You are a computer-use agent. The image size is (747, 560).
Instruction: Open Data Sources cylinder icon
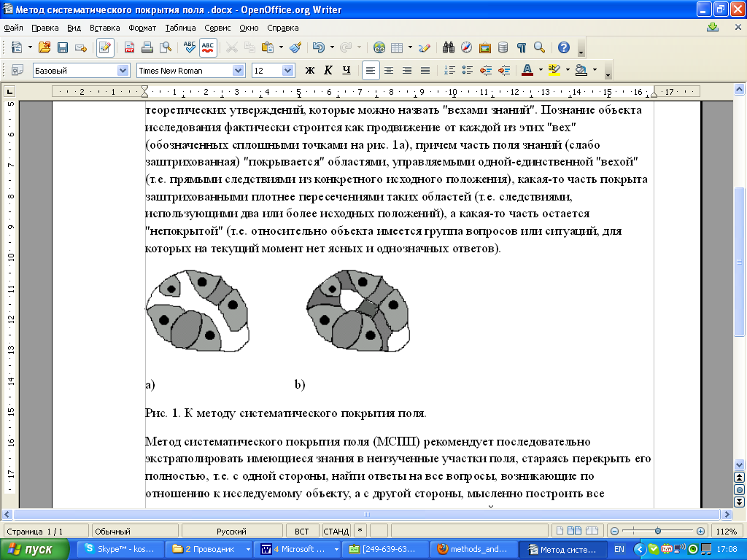click(x=503, y=47)
